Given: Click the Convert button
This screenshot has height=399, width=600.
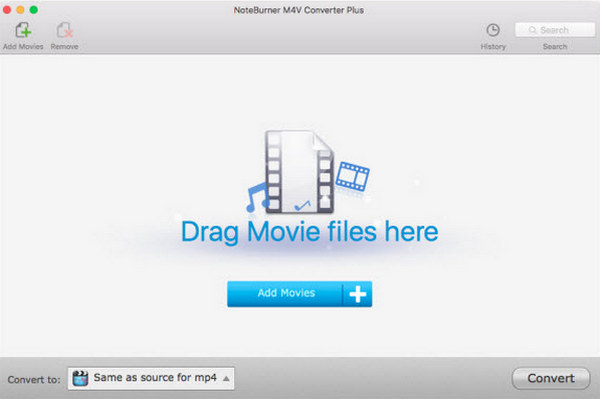Looking at the screenshot, I should coord(551,378).
